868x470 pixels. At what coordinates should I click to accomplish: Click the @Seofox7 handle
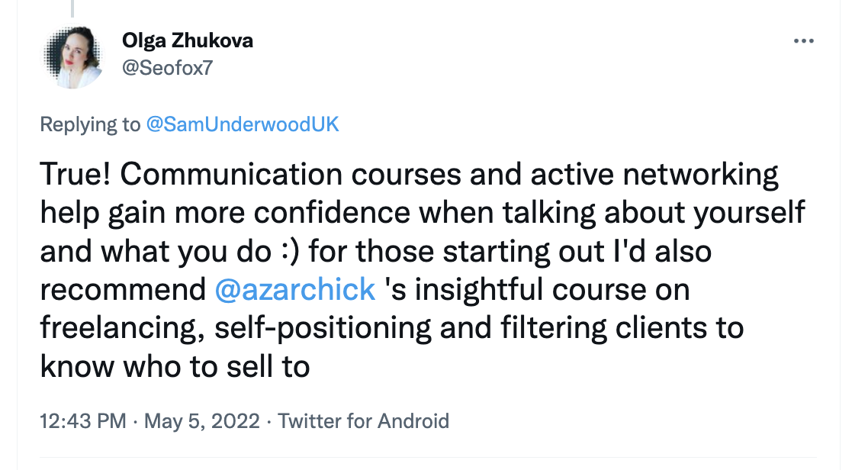coord(167,68)
